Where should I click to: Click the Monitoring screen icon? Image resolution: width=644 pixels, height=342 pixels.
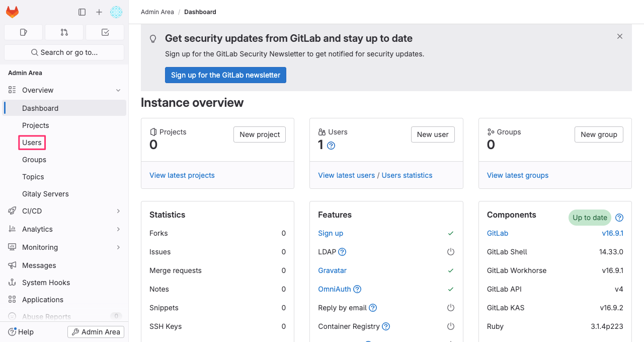tap(12, 247)
